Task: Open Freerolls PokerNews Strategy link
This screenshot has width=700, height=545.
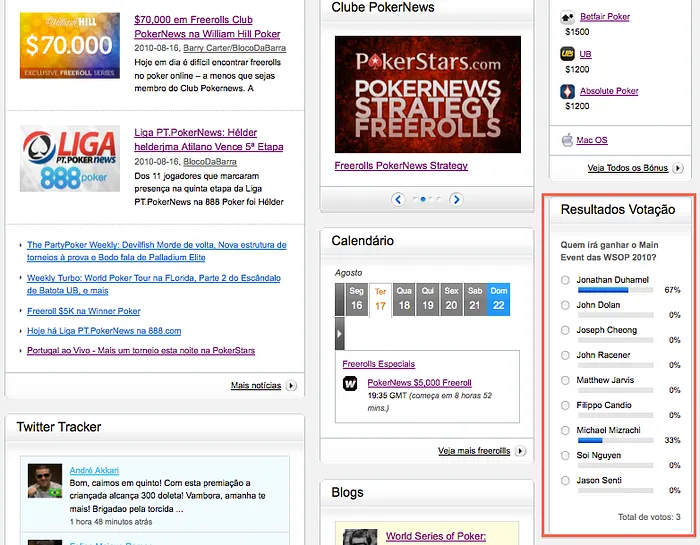Action: (401, 166)
